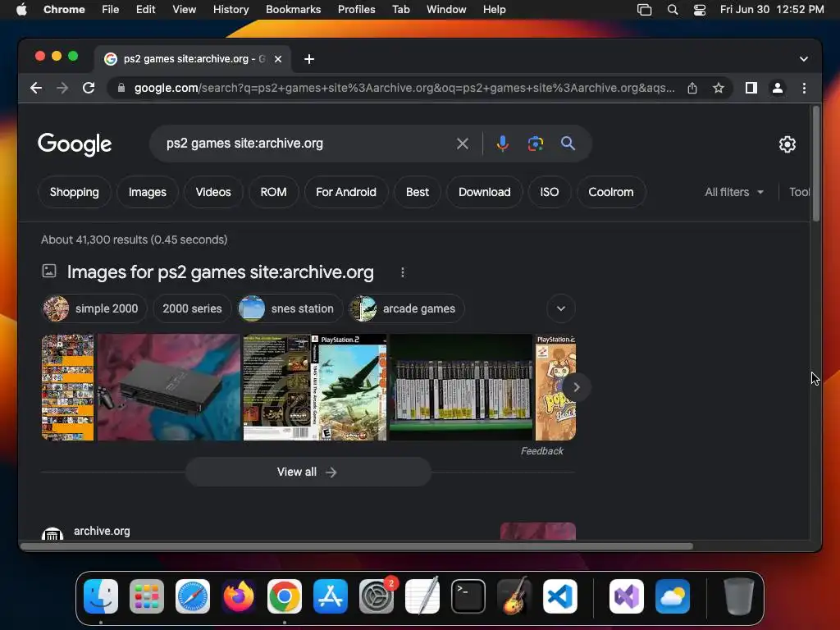Click the Feedback link

[541, 451]
